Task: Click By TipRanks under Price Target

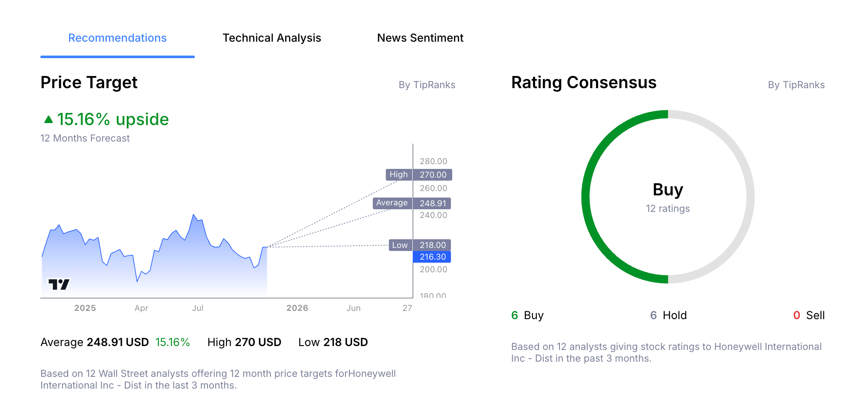Action: coord(427,85)
